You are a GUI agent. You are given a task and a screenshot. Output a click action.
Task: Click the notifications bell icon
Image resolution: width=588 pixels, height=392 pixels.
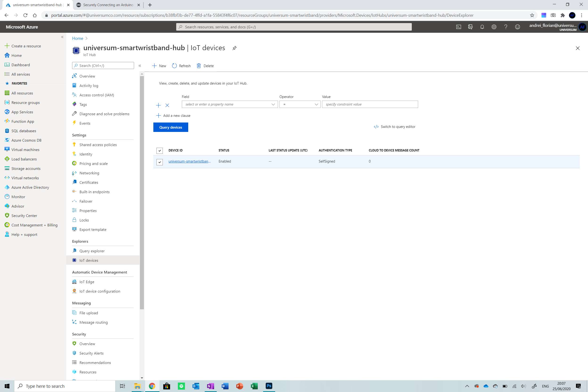tap(482, 27)
